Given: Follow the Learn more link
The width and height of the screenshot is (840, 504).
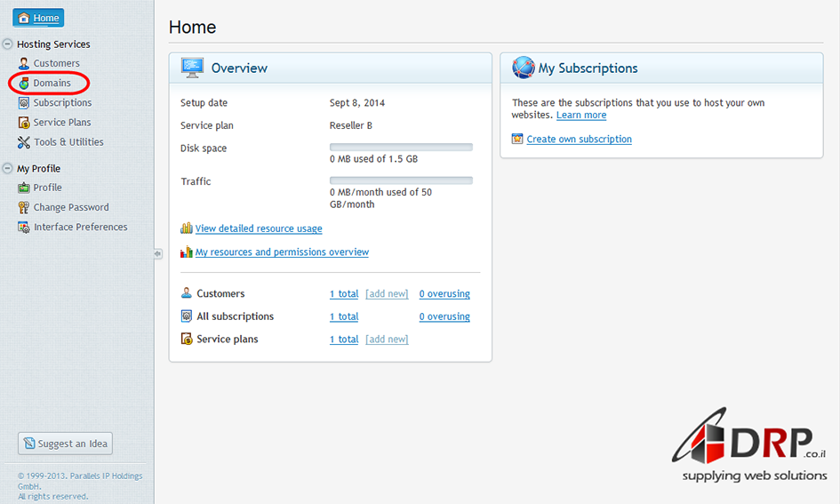Looking at the screenshot, I should (581, 115).
